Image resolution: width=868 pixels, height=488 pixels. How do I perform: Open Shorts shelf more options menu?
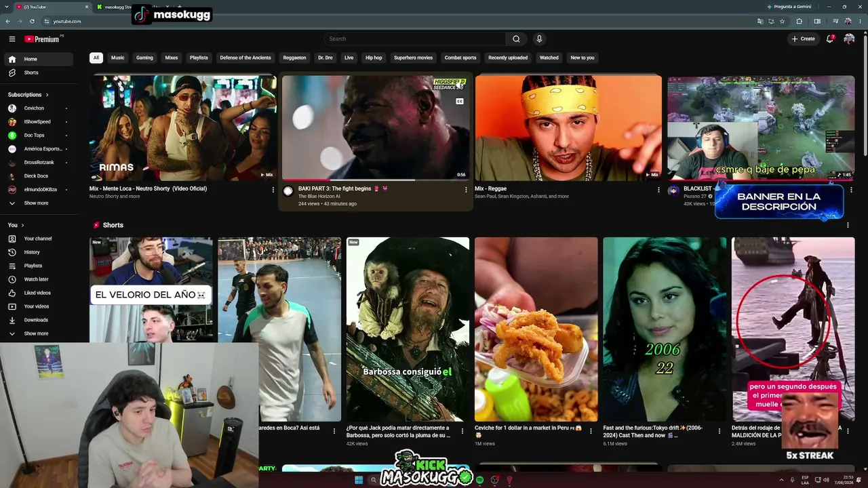(848, 225)
